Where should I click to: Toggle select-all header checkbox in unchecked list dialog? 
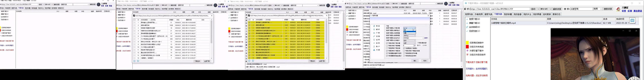click(134, 20)
